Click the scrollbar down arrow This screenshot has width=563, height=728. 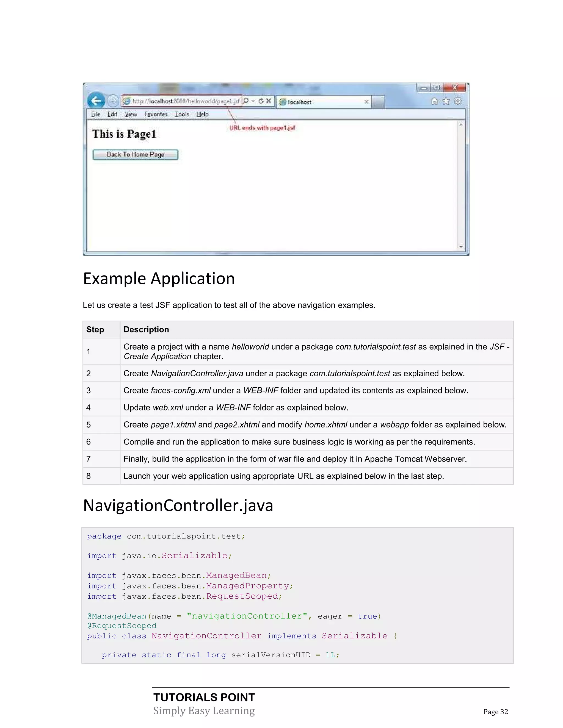[x=461, y=247]
